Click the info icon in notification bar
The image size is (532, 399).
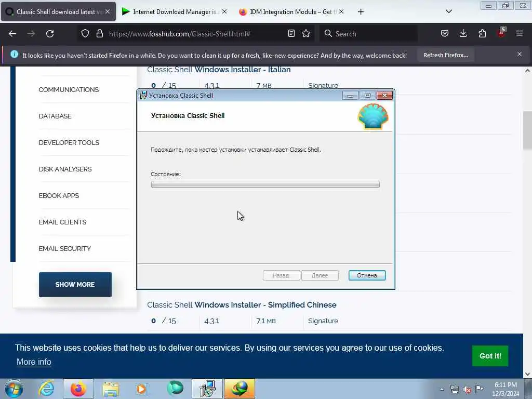point(14,54)
